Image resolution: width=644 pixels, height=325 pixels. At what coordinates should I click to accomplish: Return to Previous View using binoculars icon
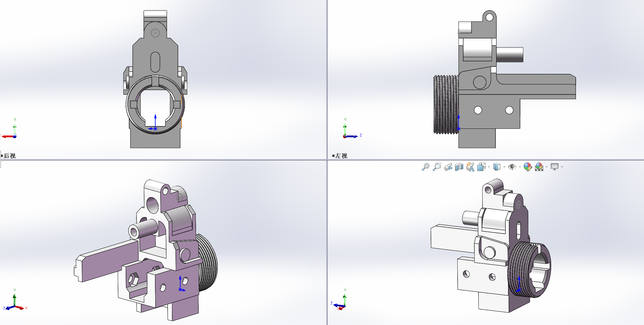[x=448, y=167]
